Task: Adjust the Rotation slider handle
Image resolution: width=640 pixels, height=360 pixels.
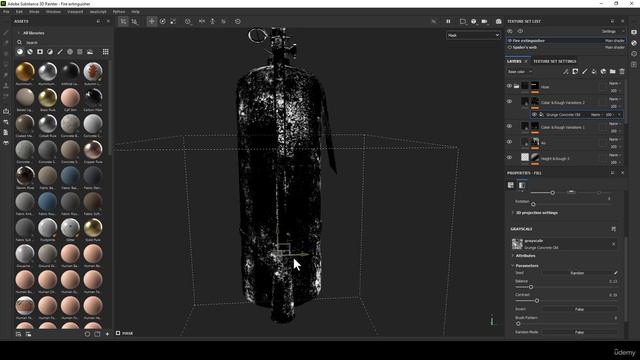Action: pos(533,204)
